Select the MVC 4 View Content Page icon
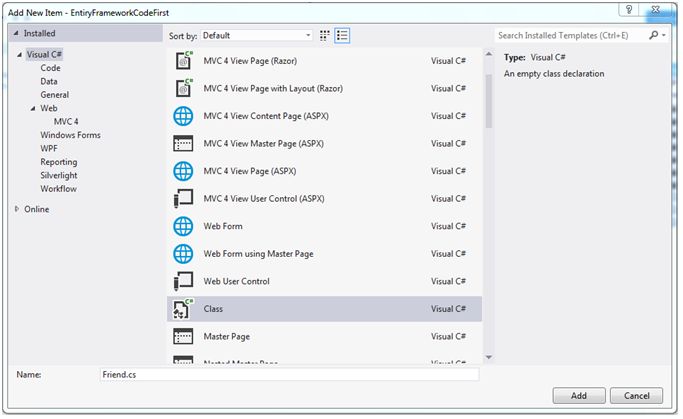Image resolution: width=683 pixels, height=419 pixels. tap(184, 116)
